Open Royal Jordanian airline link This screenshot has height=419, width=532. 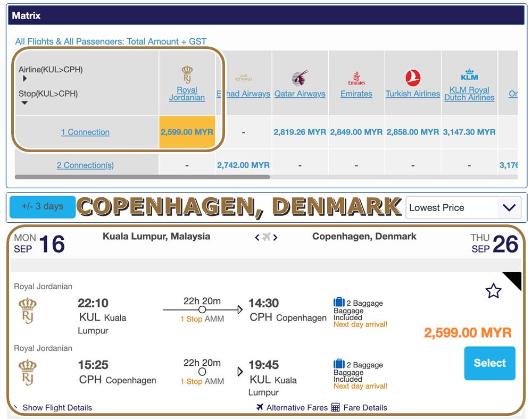[187, 94]
